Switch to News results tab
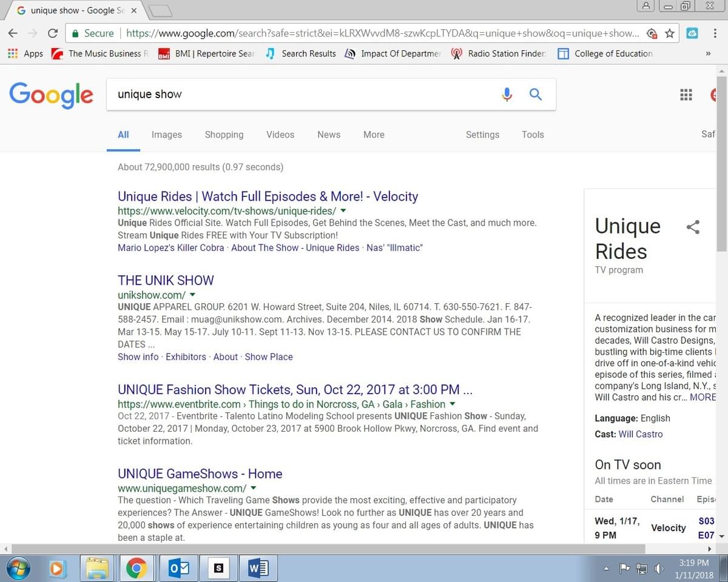The height and width of the screenshot is (582, 728). click(329, 135)
